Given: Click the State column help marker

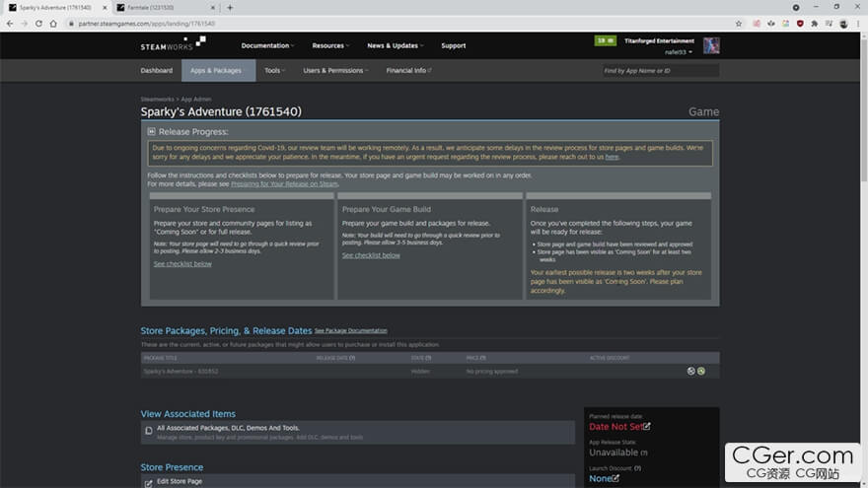Looking at the screenshot, I should tap(428, 358).
